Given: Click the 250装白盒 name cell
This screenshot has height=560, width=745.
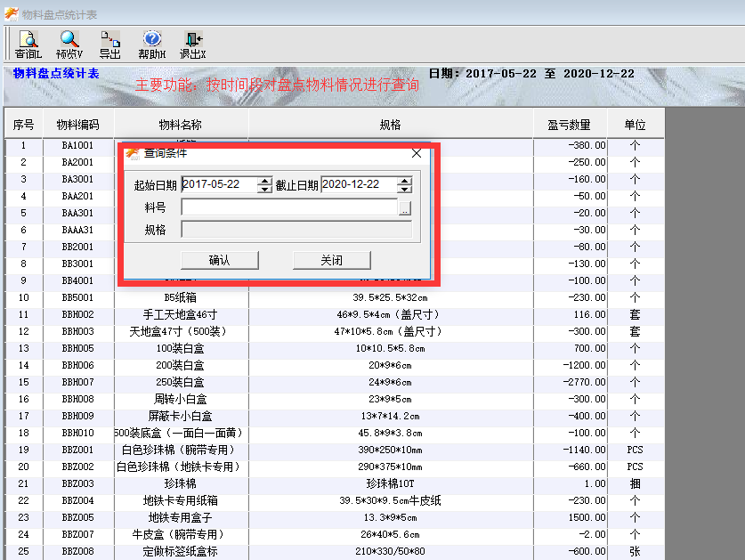Looking at the screenshot, I should coord(181,382).
